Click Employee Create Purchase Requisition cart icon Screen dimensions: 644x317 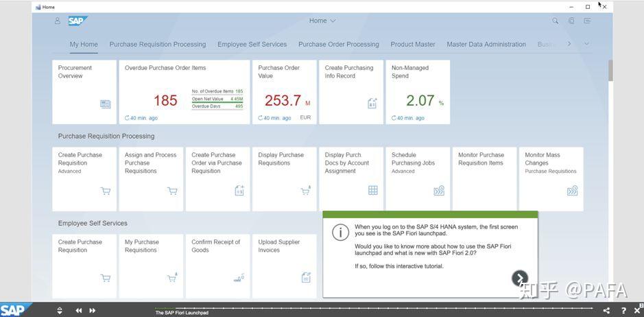point(106,279)
